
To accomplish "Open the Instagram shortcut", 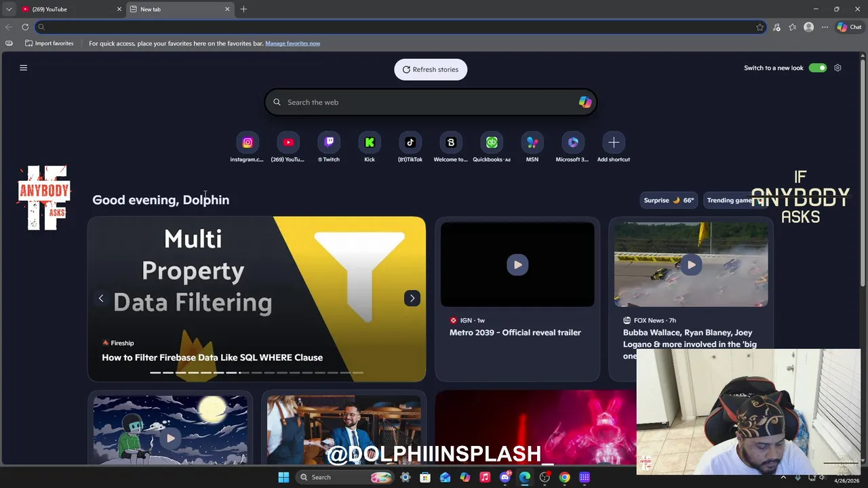I will [247, 147].
